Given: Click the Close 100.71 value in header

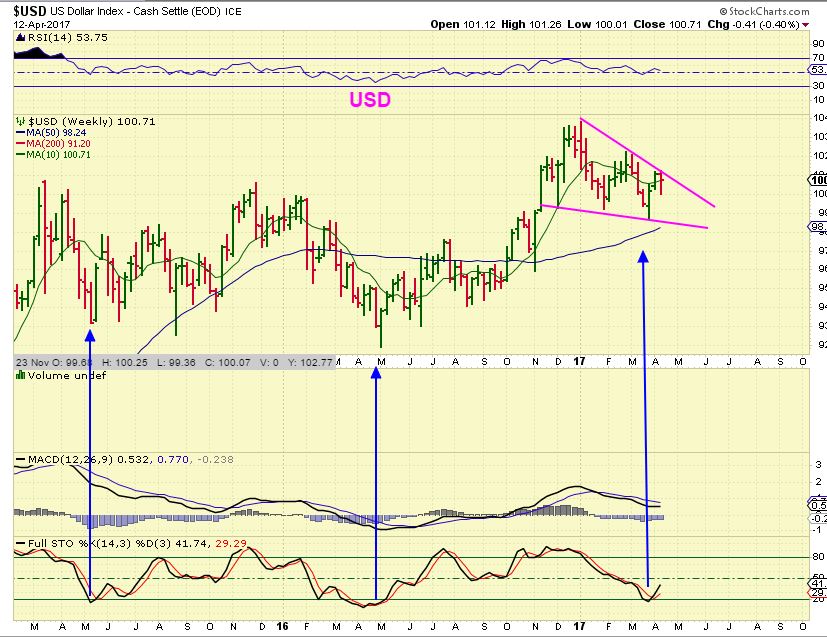Looking at the screenshot, I should [667, 24].
